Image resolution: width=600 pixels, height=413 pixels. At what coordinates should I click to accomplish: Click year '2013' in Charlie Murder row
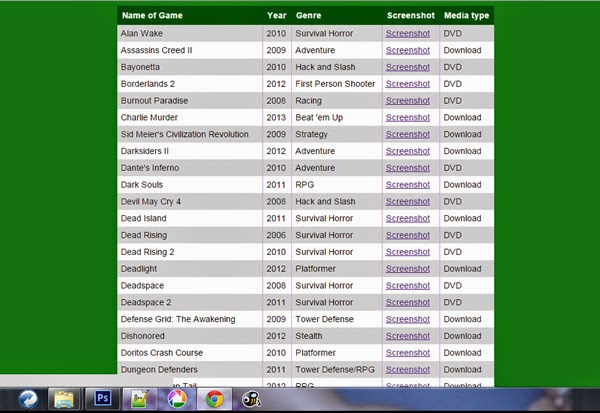click(x=276, y=118)
